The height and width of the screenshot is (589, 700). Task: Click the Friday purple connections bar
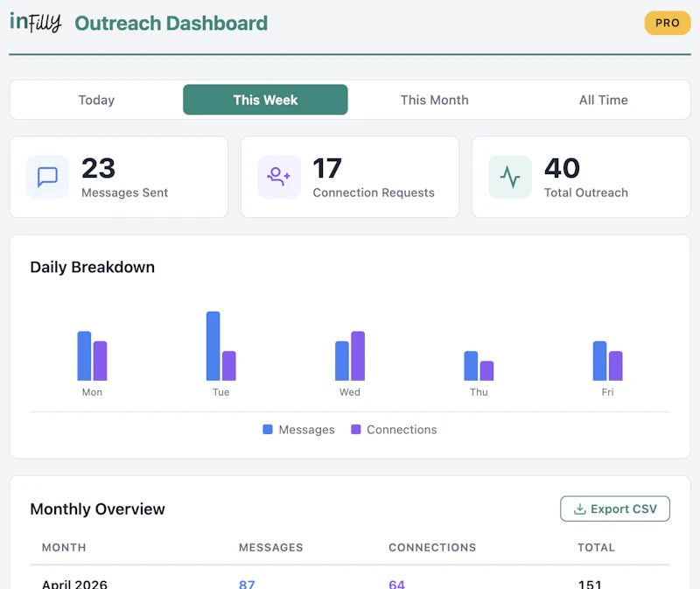pyautogui.click(x=616, y=366)
